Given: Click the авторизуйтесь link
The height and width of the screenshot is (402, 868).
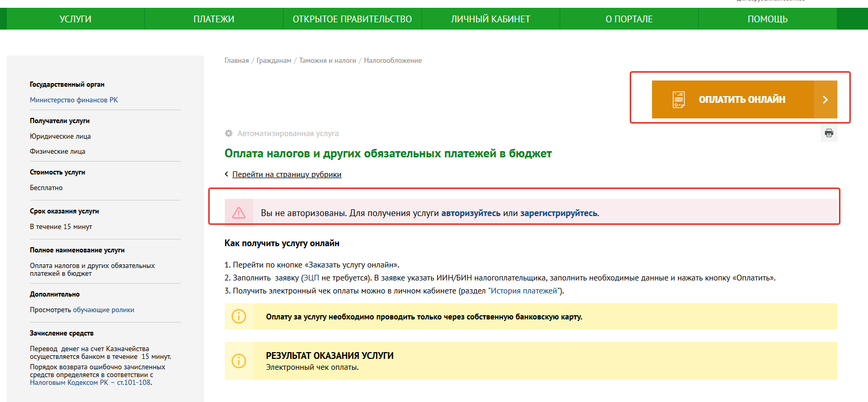Looking at the screenshot, I should tap(471, 213).
